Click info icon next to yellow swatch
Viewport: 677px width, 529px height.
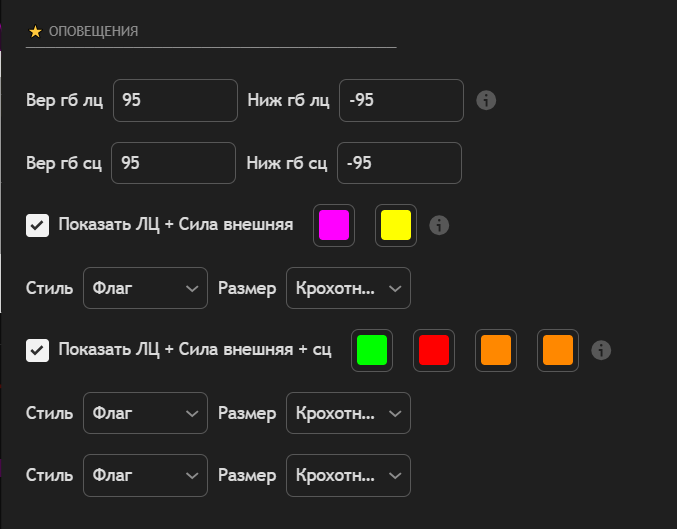pyautogui.click(x=439, y=225)
